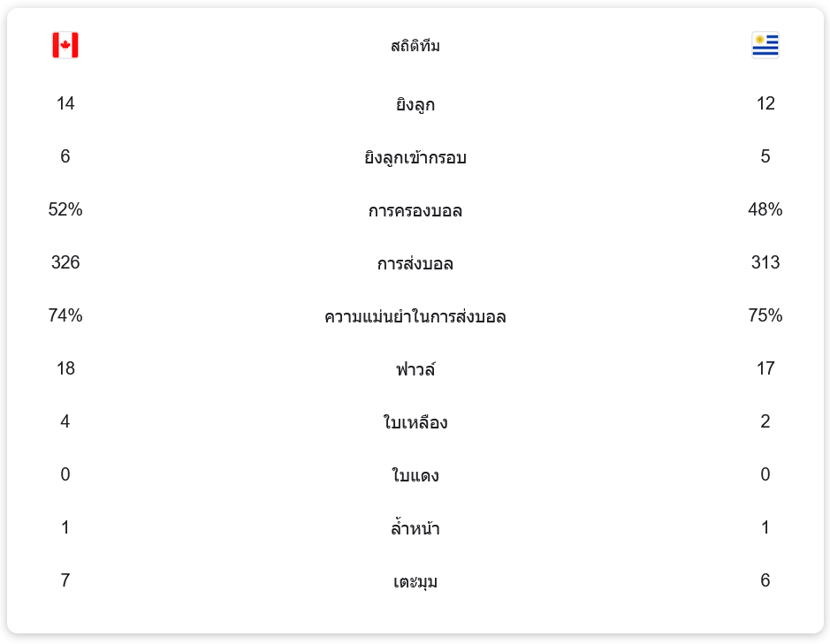Select the ความแม่นยำในการส่งบอล label

[x=415, y=316]
